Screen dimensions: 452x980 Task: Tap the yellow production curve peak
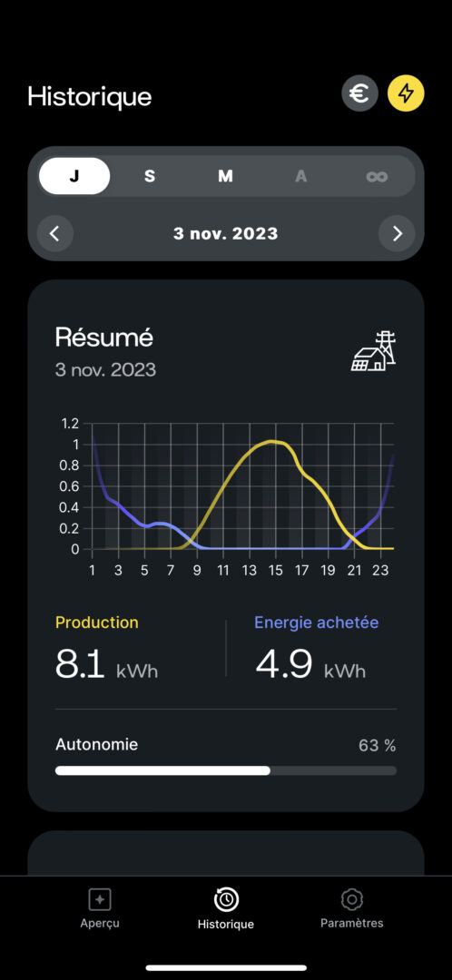coord(271,441)
